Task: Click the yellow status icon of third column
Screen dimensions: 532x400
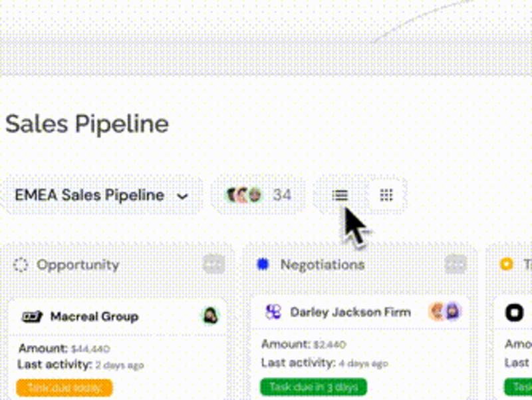Action: 507,264
